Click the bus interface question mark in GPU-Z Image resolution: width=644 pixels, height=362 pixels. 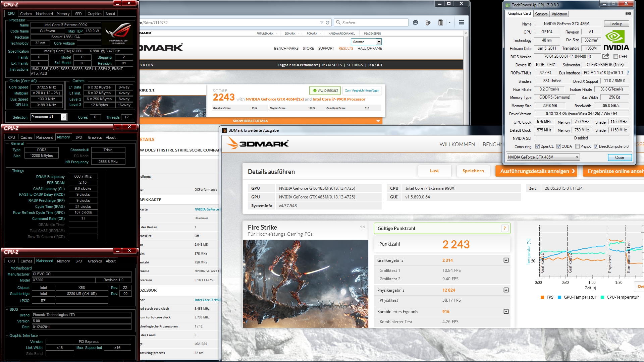tap(628, 73)
